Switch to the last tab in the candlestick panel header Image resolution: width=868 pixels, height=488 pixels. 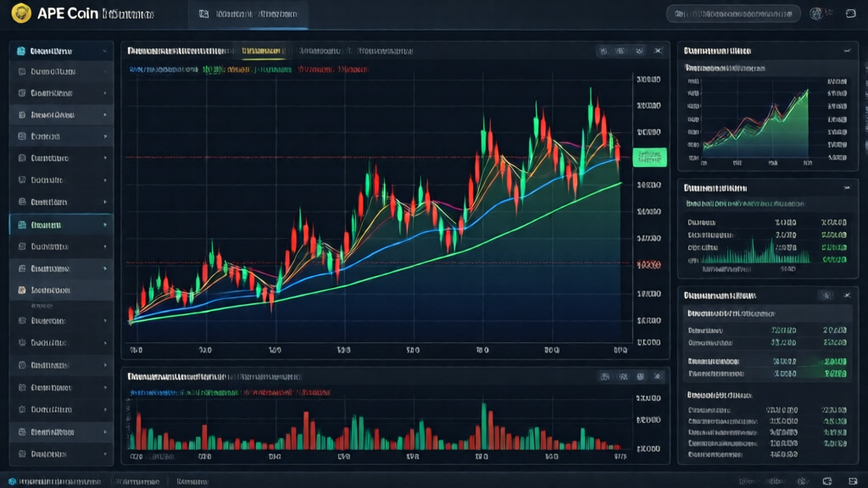coord(385,51)
